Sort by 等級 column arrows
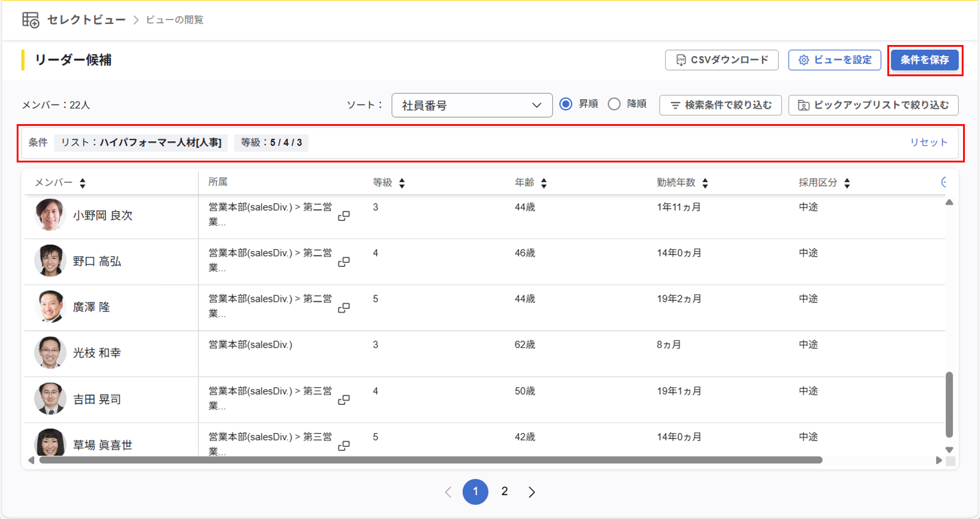 [x=402, y=183]
